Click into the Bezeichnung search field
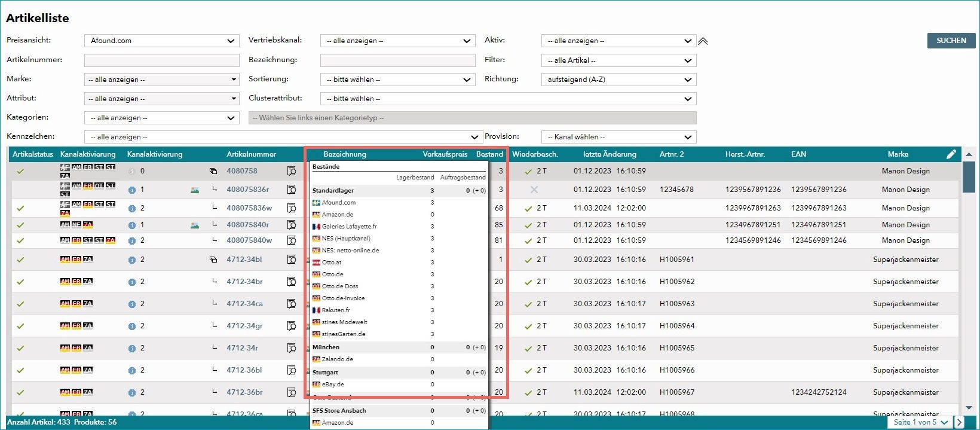The image size is (980, 430). (398, 60)
